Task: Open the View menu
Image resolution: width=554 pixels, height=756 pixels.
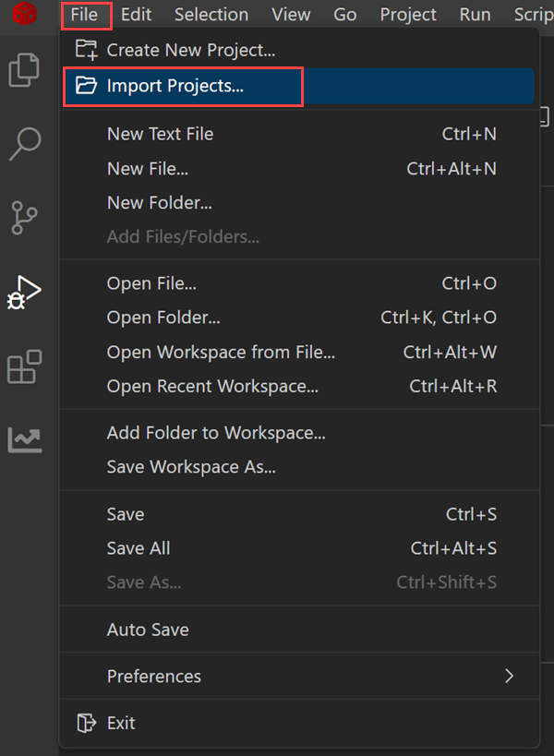Action: pyautogui.click(x=291, y=15)
